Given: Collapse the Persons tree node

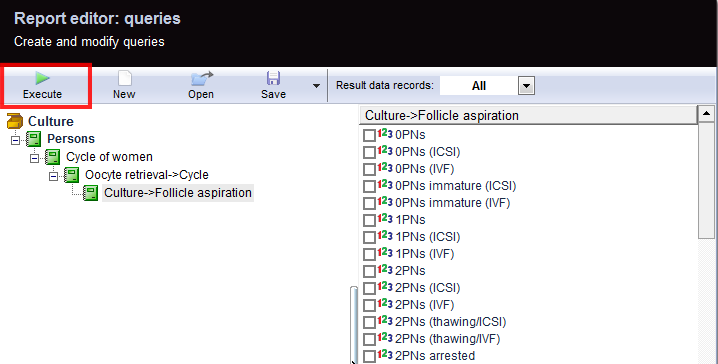Looking at the screenshot, I should [16, 140].
